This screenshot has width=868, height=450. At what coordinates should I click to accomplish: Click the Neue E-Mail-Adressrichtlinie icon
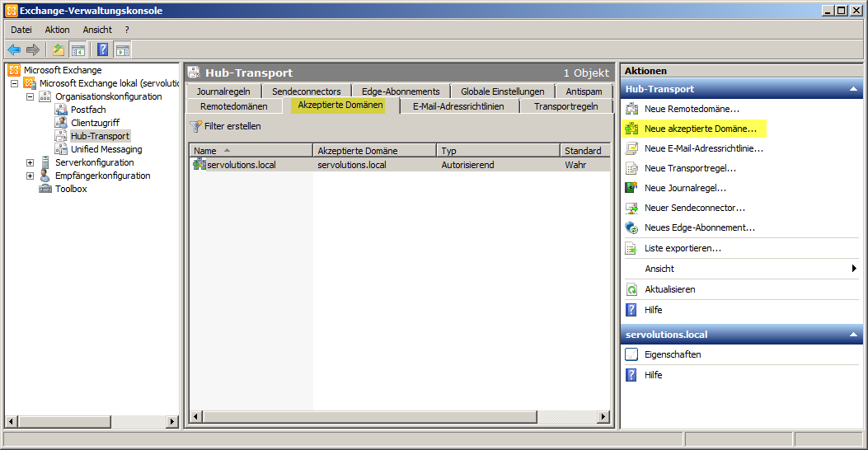click(x=631, y=148)
